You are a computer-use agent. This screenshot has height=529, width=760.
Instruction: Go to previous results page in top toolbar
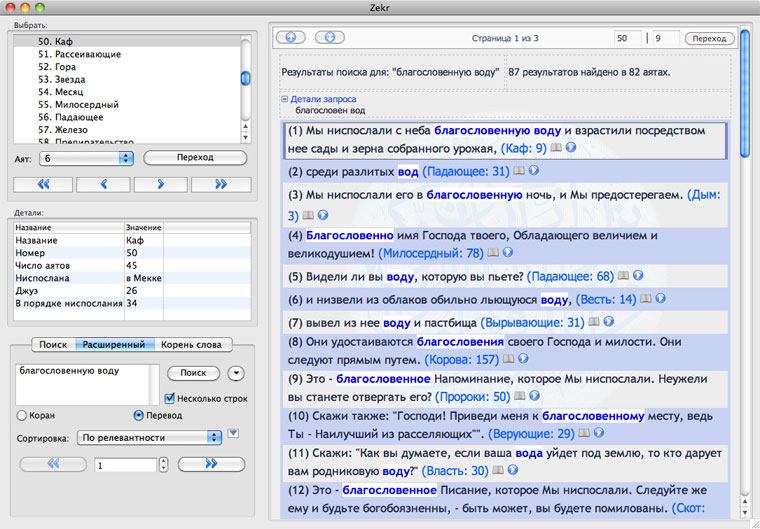(291, 37)
